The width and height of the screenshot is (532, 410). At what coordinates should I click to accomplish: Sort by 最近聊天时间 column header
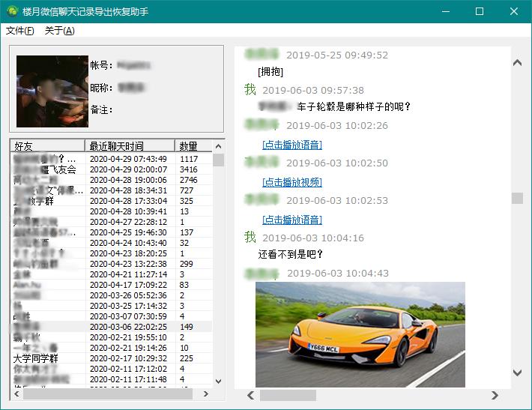pyautogui.click(x=130, y=146)
